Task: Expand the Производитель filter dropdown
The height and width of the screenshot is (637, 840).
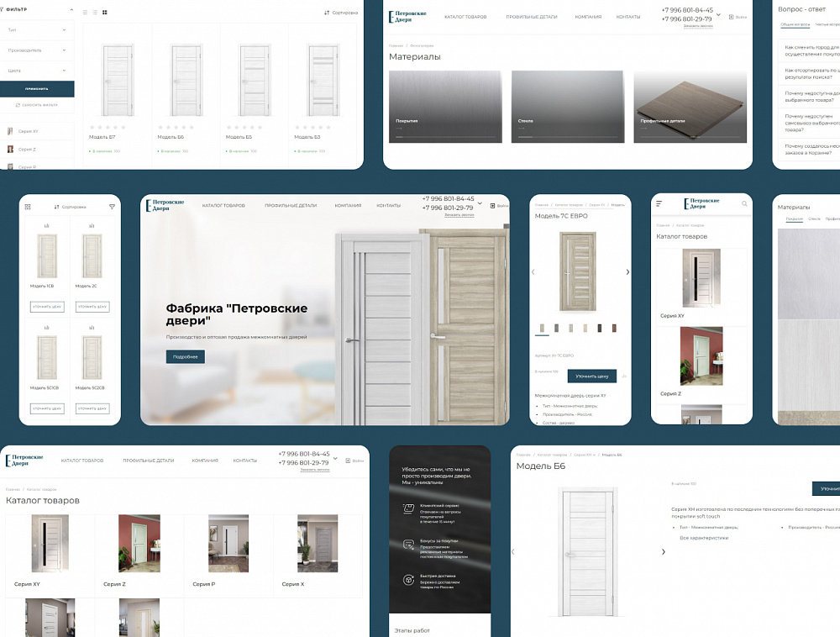Action: pyautogui.click(x=64, y=50)
